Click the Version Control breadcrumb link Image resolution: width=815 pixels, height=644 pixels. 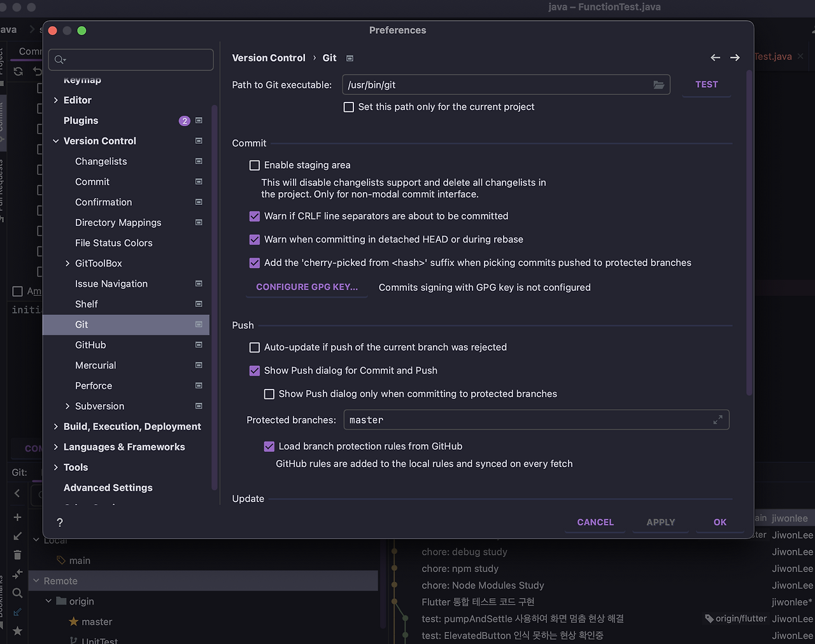point(269,58)
